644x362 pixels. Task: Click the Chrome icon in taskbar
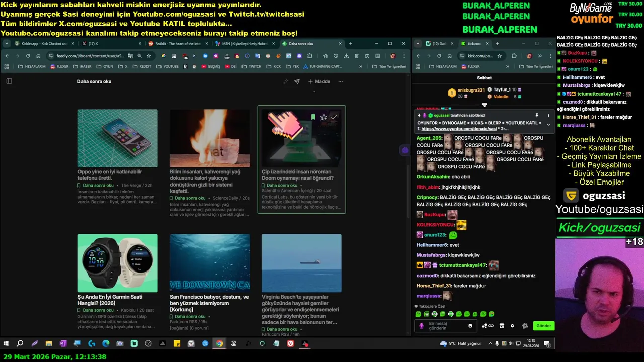[220, 344]
